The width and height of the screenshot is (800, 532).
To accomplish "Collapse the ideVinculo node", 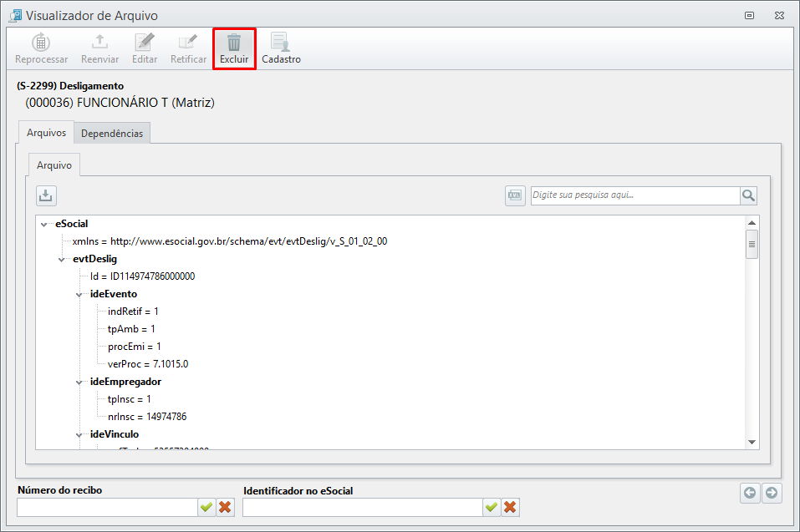I will (79, 434).
